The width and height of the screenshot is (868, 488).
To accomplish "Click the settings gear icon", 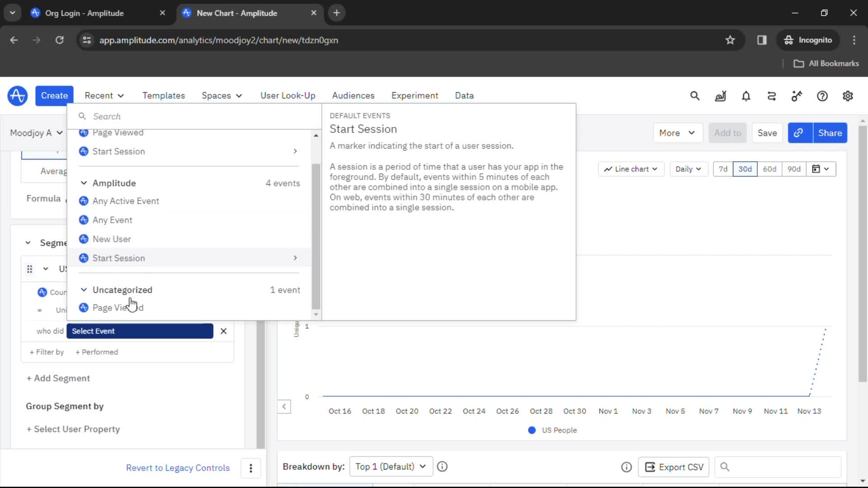I will click(848, 95).
